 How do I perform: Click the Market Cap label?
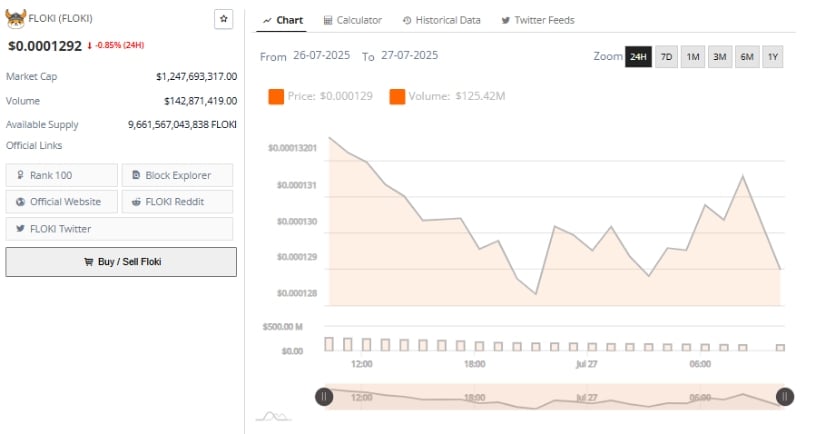click(32, 76)
